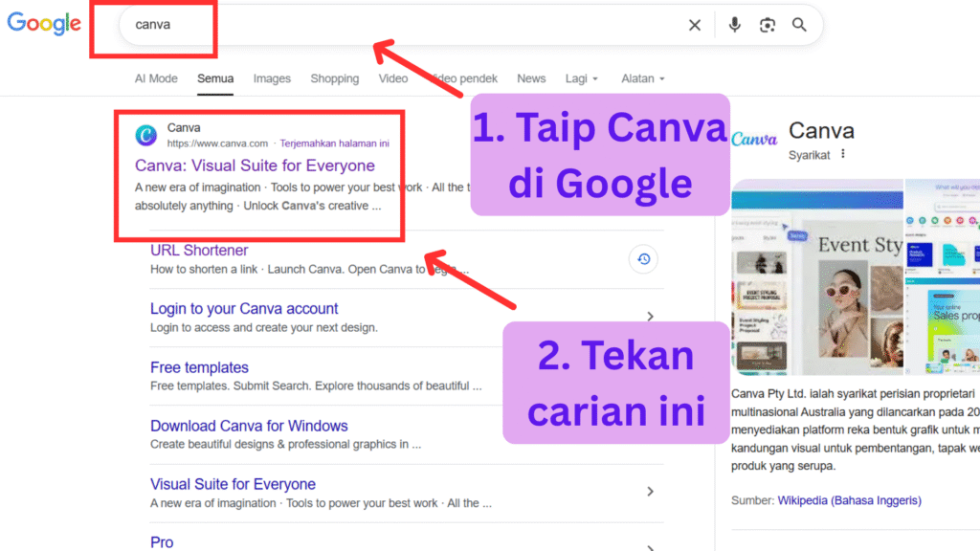
Task: Switch to the Shopping tab
Action: [x=334, y=78]
